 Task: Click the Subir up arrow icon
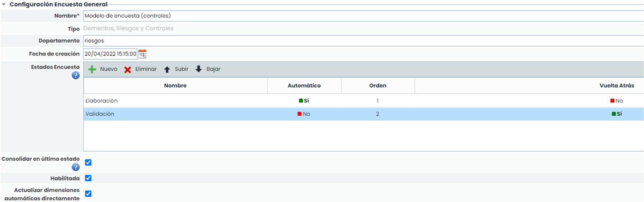pos(167,69)
